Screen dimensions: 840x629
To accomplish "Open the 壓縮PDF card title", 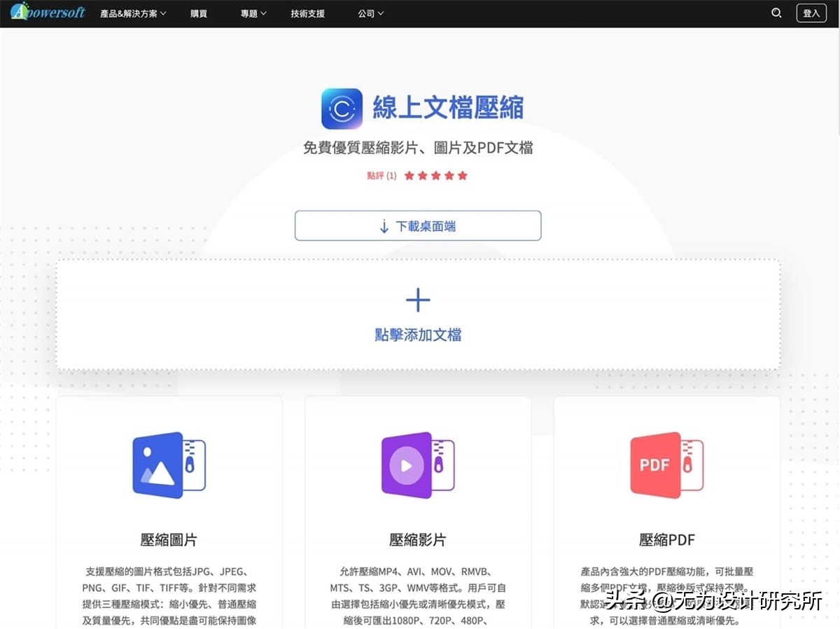I will 666,539.
